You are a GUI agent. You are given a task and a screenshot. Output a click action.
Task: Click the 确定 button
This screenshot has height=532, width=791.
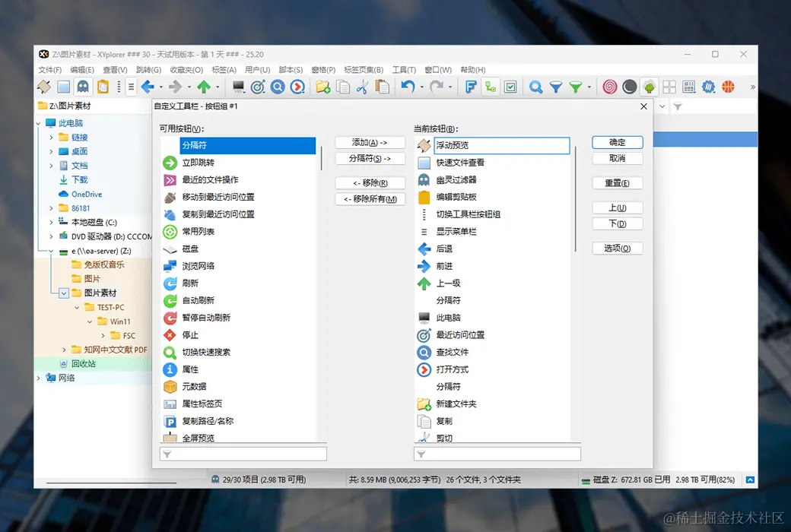(617, 143)
